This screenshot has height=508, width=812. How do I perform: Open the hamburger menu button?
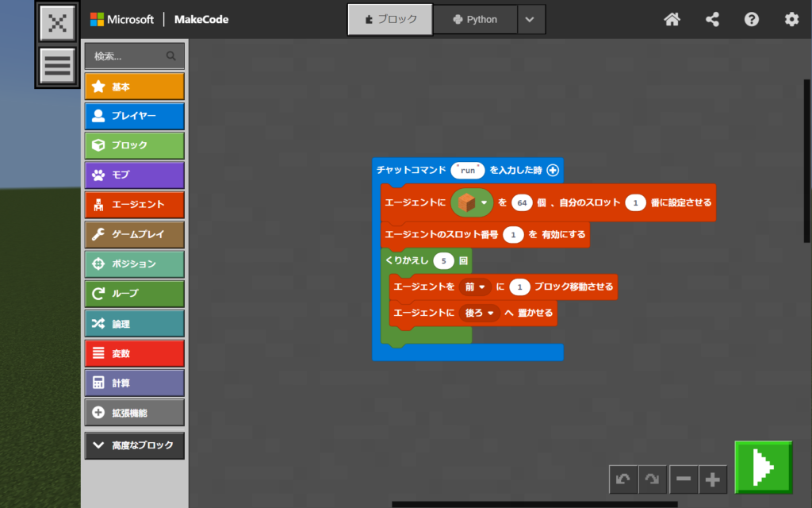(58, 66)
